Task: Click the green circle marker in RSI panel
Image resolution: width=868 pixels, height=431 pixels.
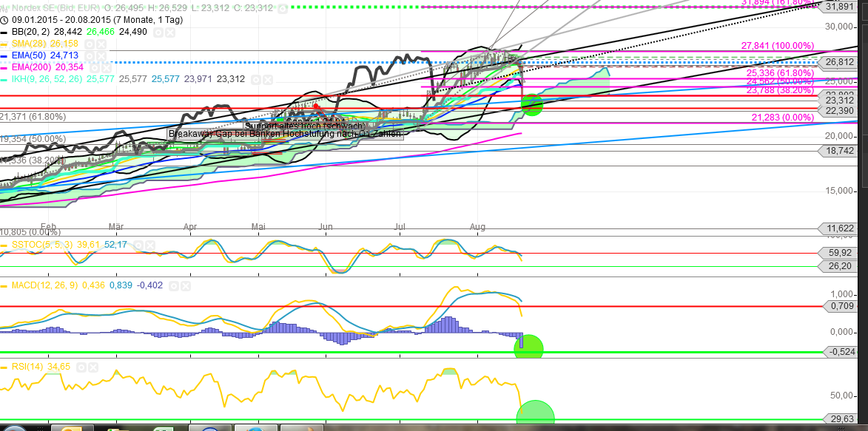Action: click(x=535, y=413)
